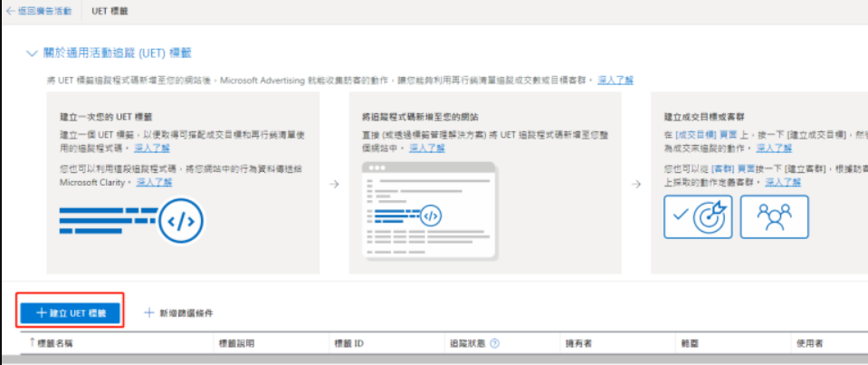Go back via 返回廣告活動 link
868x365 pixels.
click(39, 11)
